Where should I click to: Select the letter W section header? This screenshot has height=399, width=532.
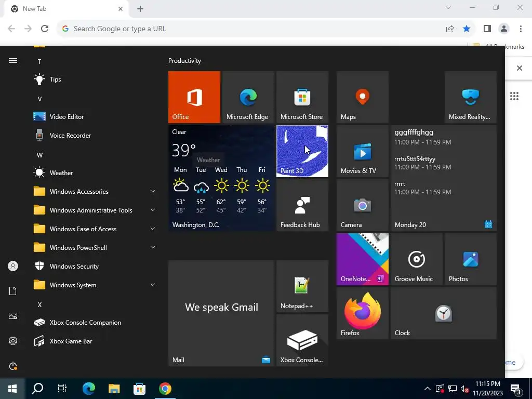tap(39, 155)
